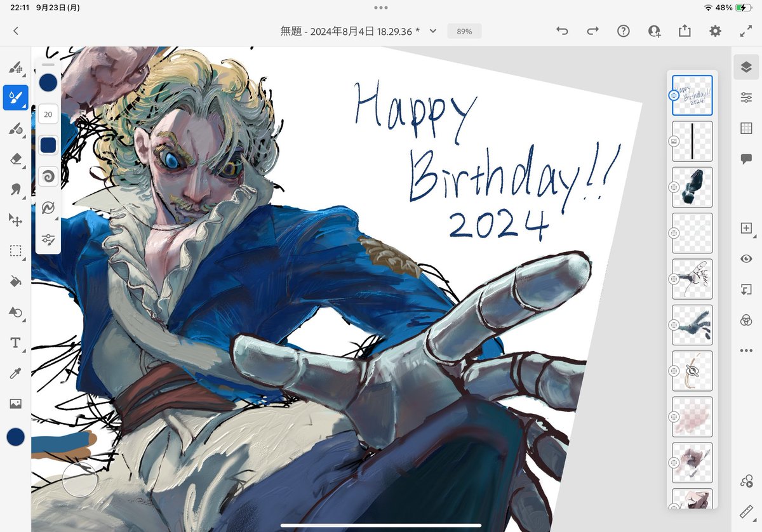Select the Text tool
The height and width of the screenshot is (532, 762).
(x=15, y=343)
